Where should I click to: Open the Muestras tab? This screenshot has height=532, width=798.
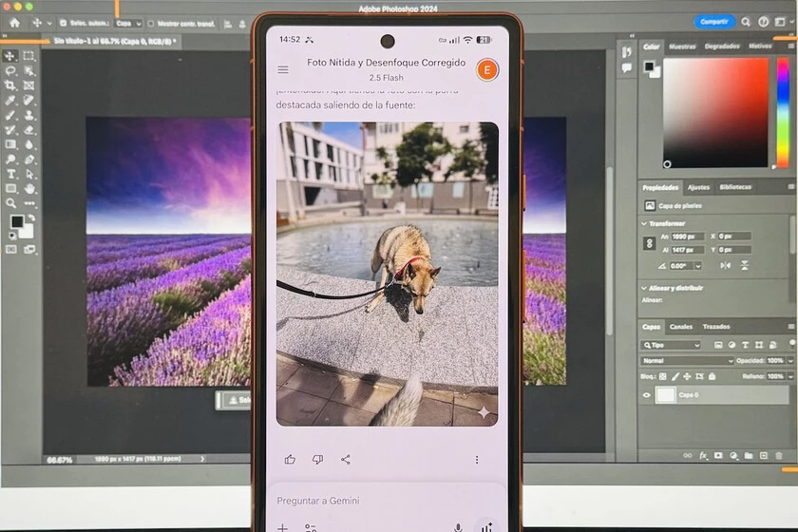coord(682,46)
